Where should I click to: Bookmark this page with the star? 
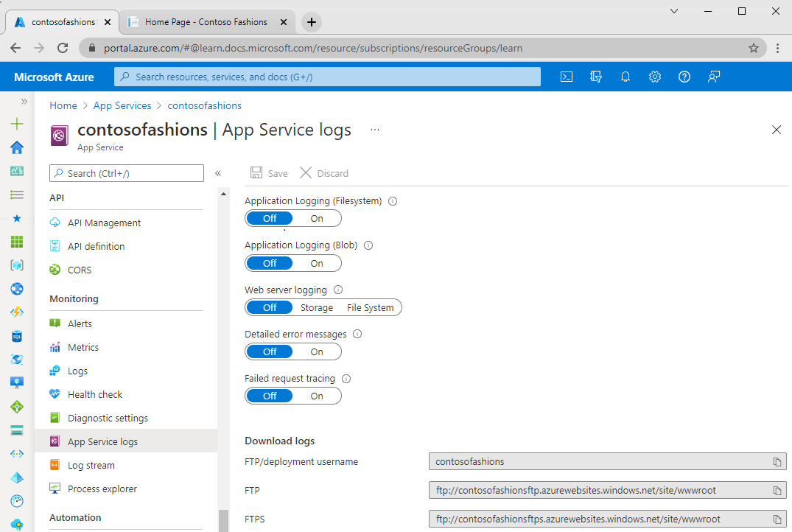click(754, 48)
